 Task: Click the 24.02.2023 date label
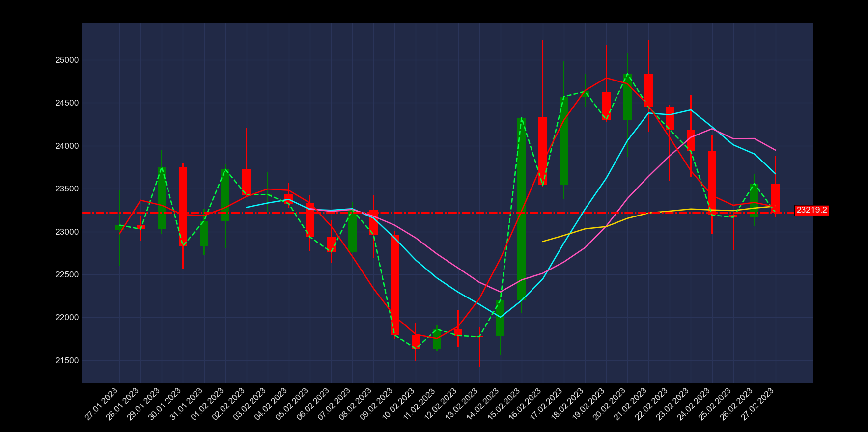[x=694, y=404]
